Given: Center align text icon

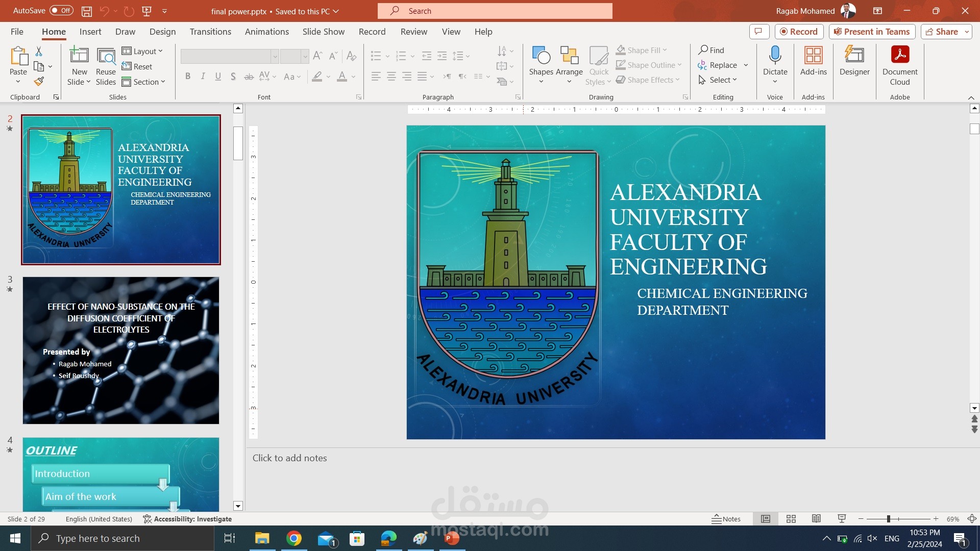Looking at the screenshot, I should pyautogui.click(x=391, y=77).
